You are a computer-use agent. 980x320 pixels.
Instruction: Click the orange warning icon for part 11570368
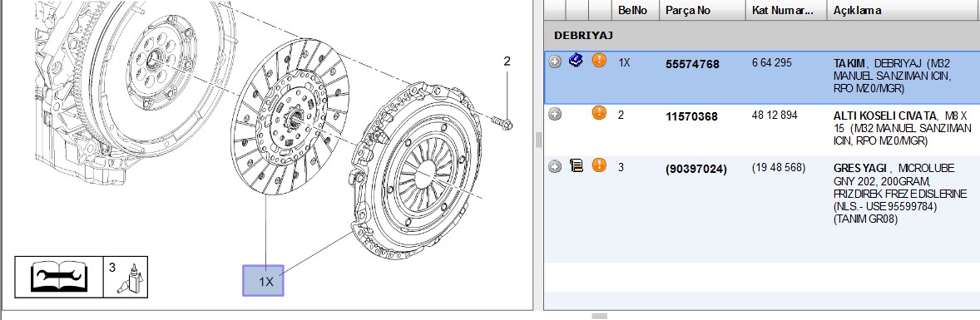click(599, 113)
